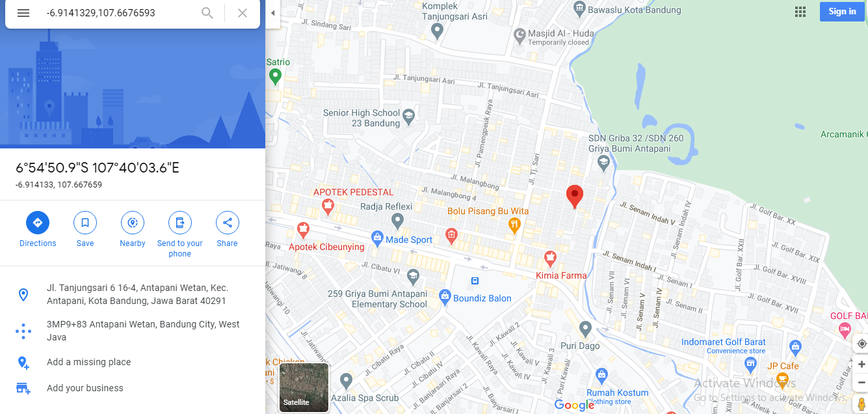
Task: Save this location
Action: coord(85,229)
